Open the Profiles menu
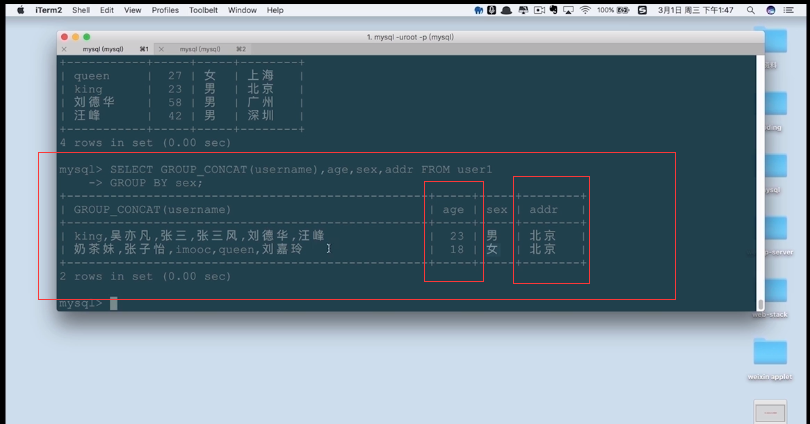810x424 pixels. point(165,10)
